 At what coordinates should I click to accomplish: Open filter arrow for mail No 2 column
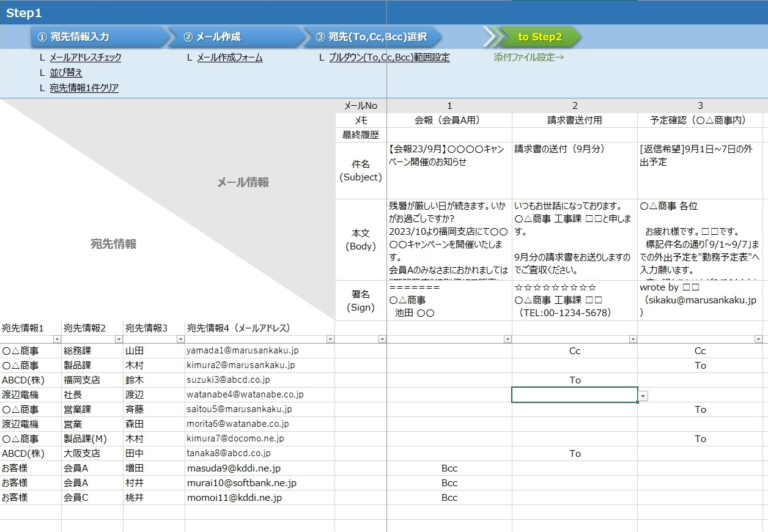[x=632, y=339]
